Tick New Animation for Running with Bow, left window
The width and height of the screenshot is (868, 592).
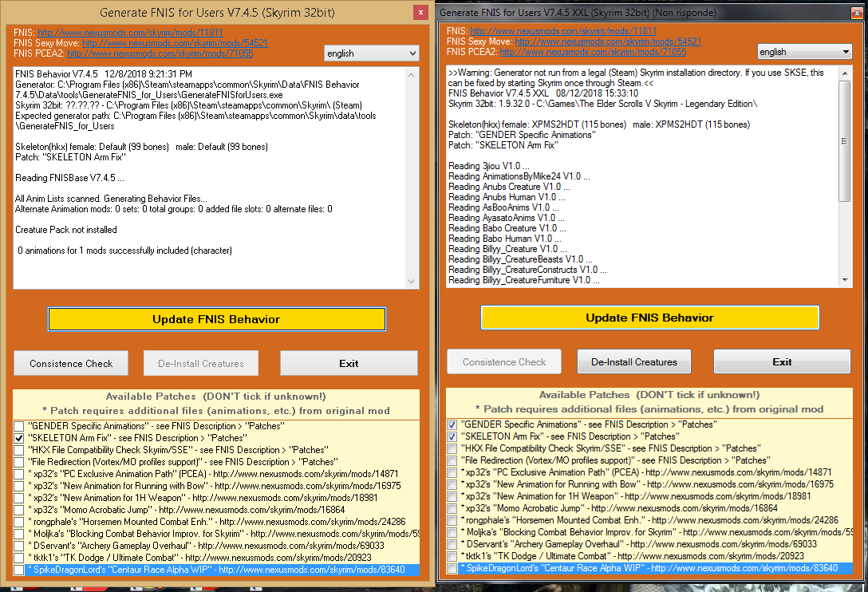[19, 486]
